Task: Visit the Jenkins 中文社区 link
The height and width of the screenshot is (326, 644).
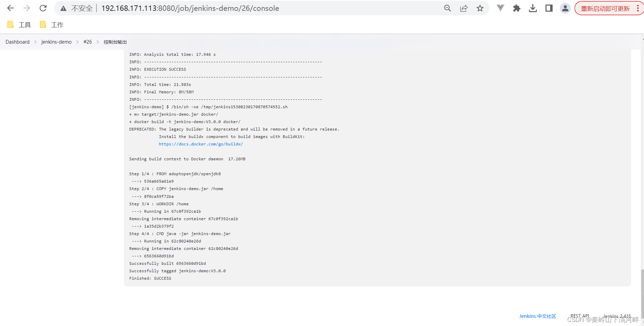Action: (537, 316)
